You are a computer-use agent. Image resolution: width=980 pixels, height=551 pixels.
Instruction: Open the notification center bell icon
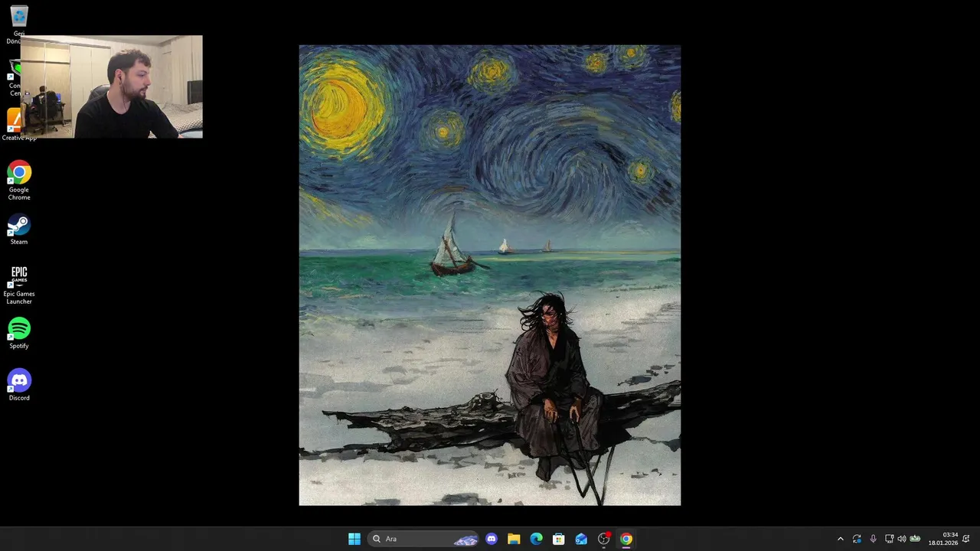[x=966, y=539]
